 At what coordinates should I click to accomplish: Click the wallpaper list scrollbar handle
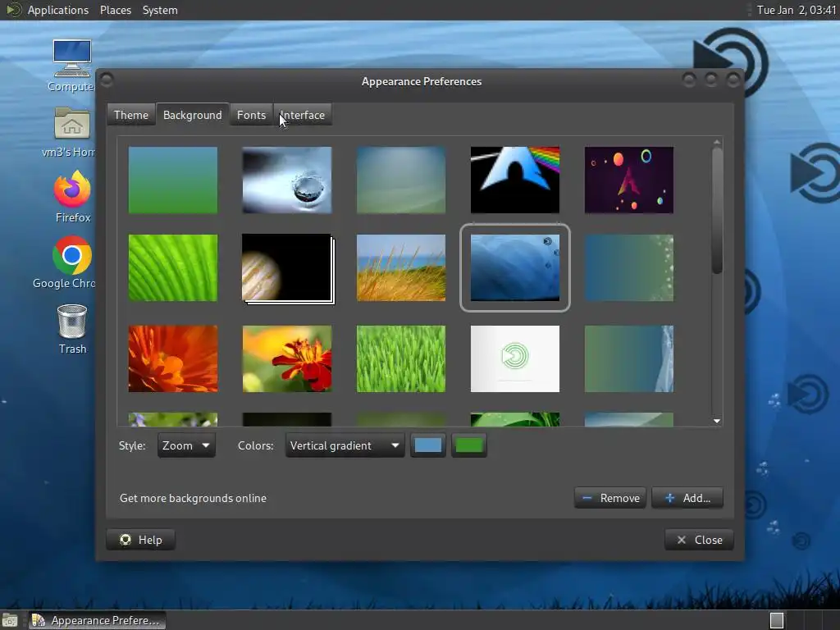pos(717,211)
